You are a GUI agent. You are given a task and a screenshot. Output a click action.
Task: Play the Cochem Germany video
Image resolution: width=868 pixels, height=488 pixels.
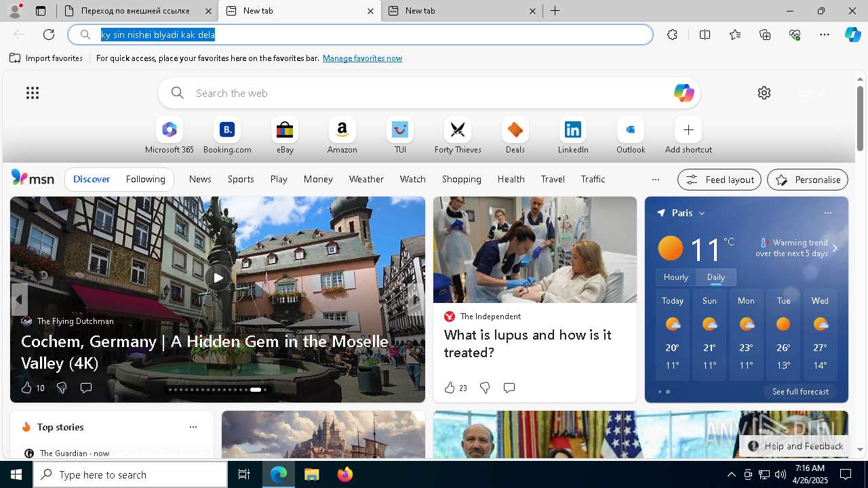(218, 277)
